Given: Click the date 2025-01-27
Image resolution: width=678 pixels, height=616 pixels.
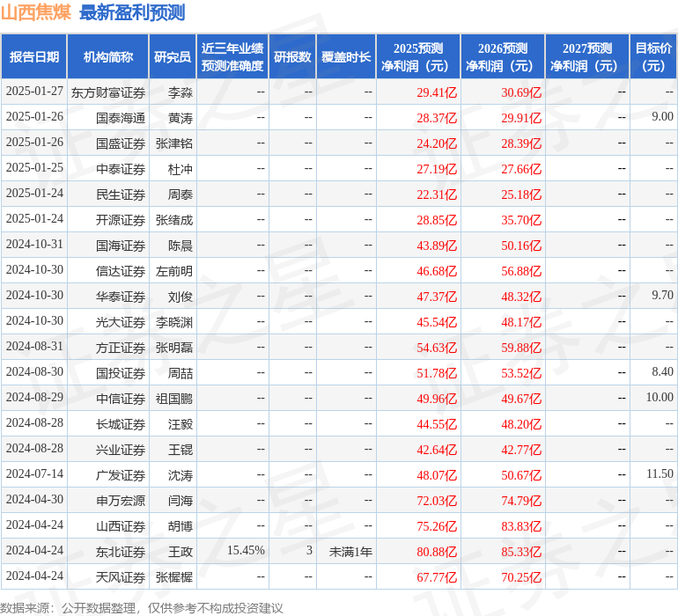Looking at the screenshot, I should (34, 92).
